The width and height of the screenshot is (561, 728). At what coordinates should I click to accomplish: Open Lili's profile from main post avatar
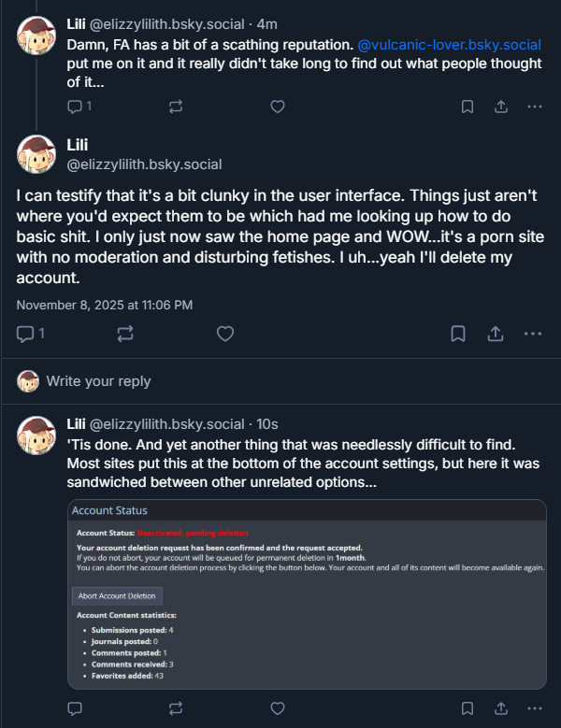[36, 154]
